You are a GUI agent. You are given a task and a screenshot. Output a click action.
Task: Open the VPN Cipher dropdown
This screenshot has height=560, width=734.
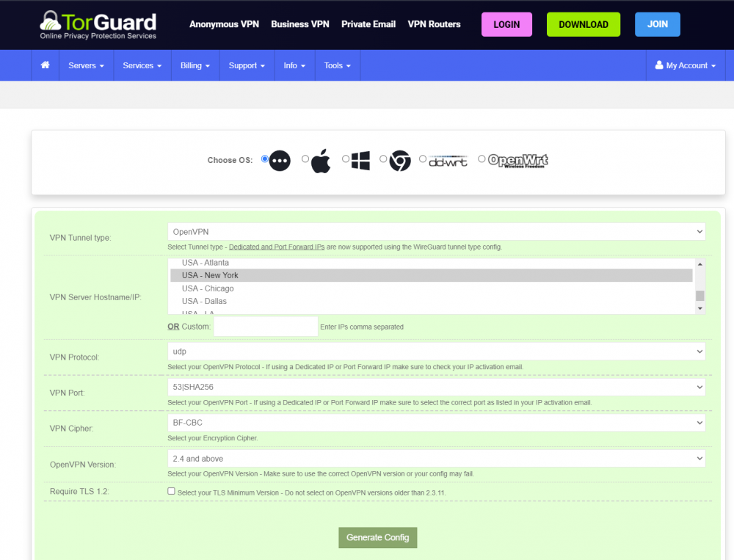(x=436, y=422)
